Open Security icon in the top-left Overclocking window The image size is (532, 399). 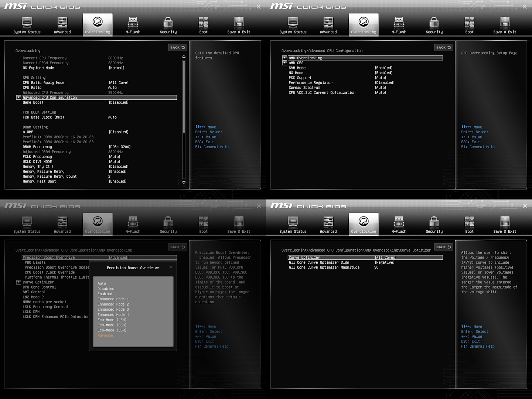168,25
